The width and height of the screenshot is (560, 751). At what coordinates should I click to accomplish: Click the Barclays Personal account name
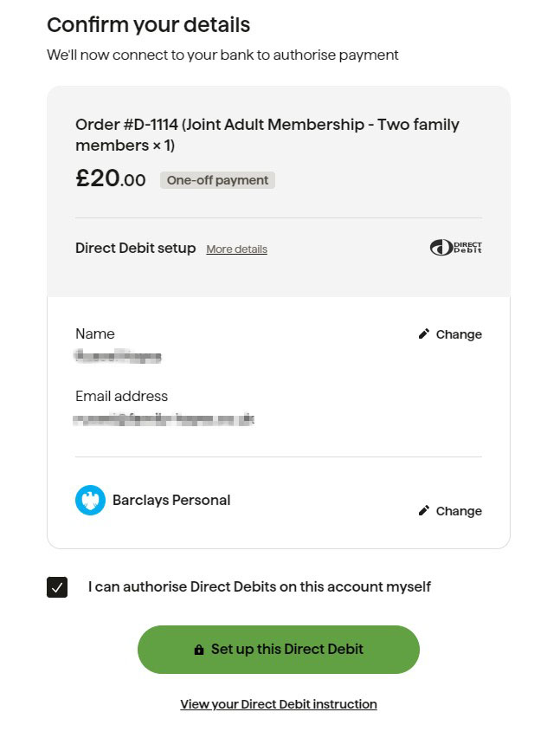[171, 500]
